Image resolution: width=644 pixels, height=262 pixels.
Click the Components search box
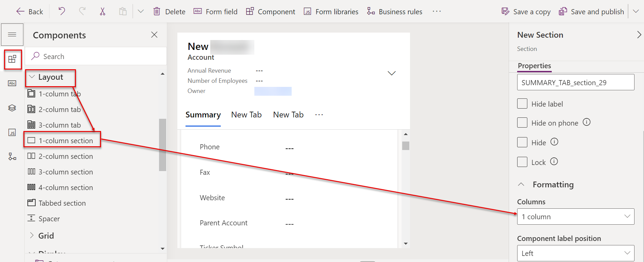point(96,56)
